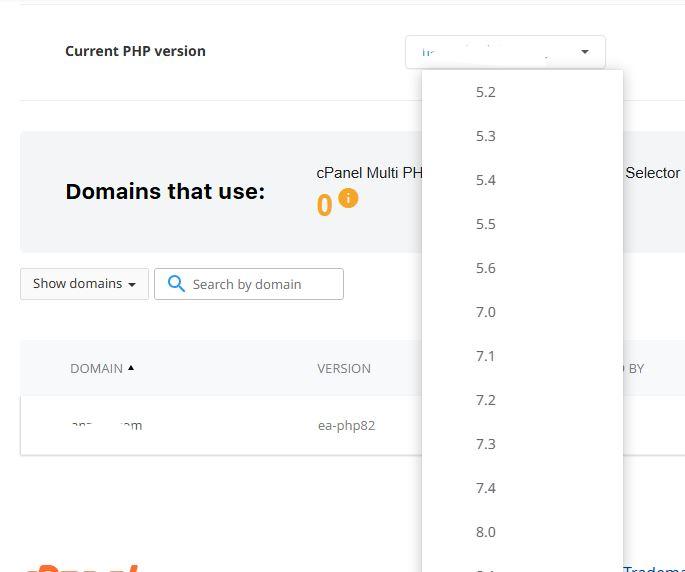685x572 pixels.
Task: Select PHP version 7.3
Action: point(486,444)
